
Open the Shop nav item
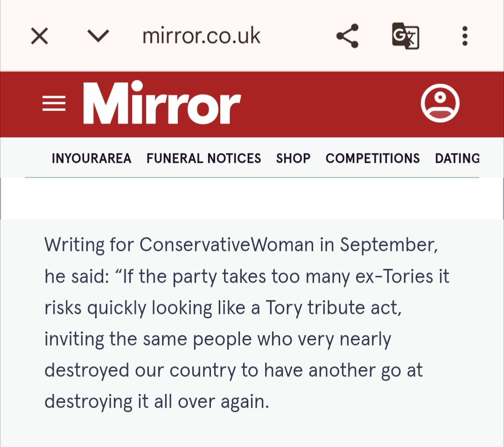click(x=293, y=159)
